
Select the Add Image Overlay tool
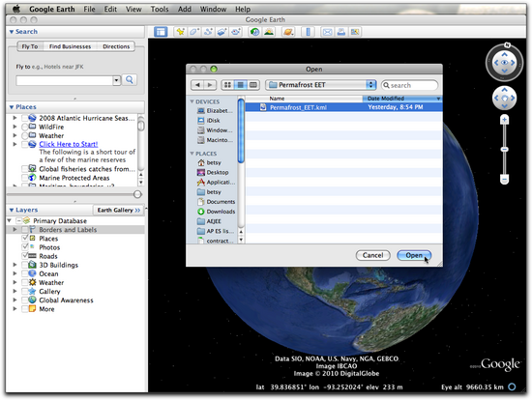coord(222,32)
